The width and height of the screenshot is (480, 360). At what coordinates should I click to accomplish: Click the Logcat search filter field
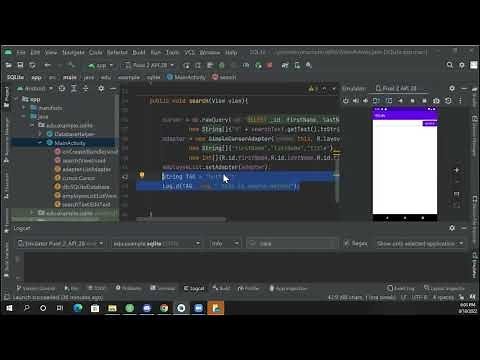(x=291, y=244)
